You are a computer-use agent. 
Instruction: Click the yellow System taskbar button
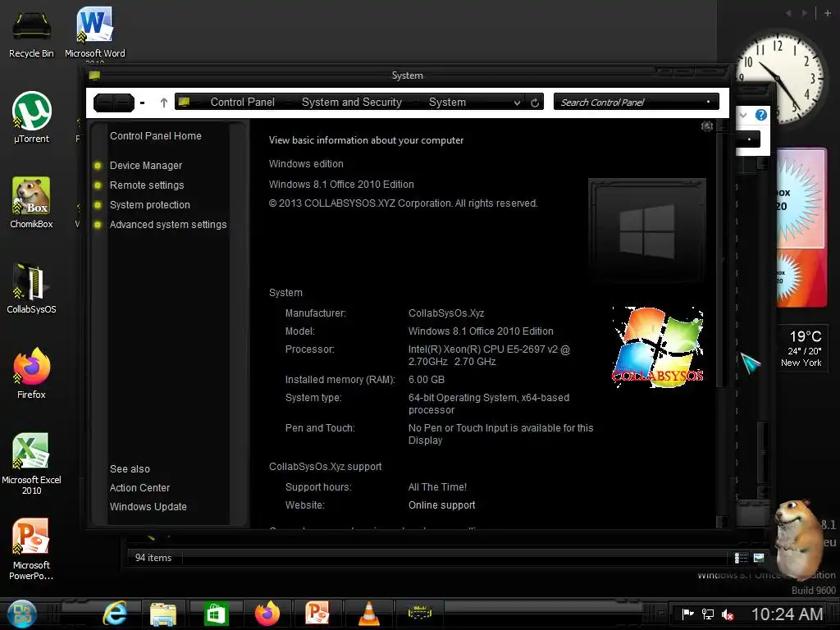tap(419, 612)
